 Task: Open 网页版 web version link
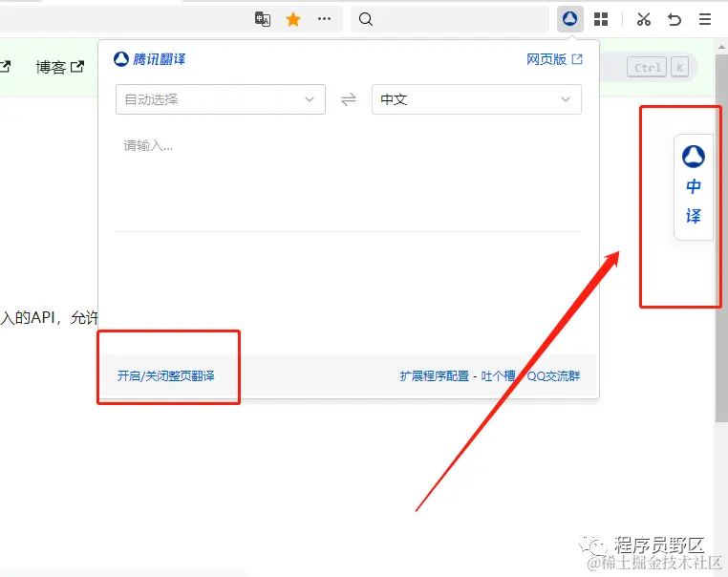tap(554, 59)
